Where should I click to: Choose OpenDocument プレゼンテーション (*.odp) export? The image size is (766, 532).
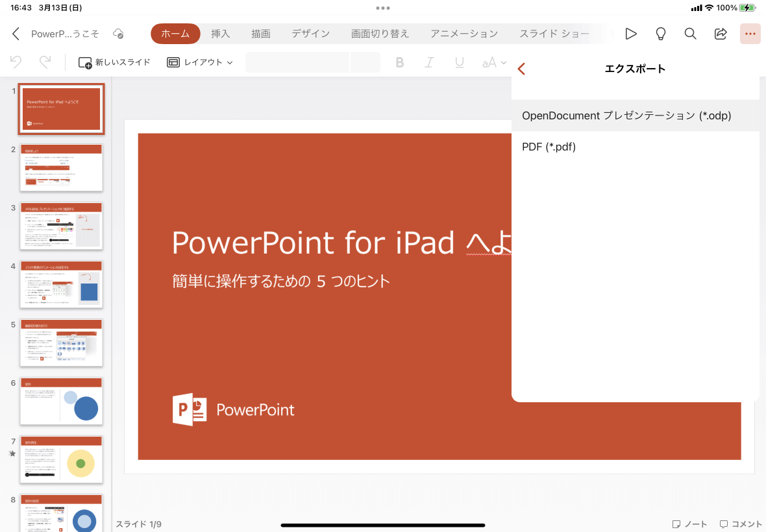pos(635,115)
